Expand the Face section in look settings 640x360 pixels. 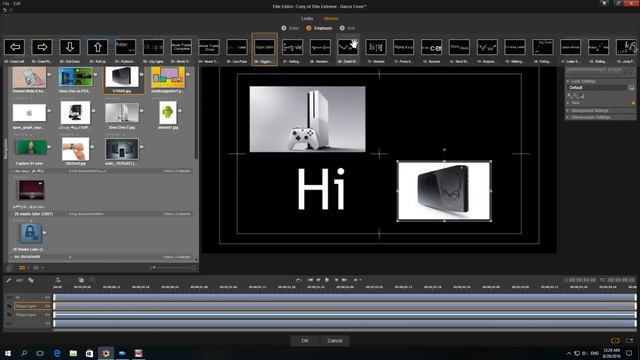point(568,103)
